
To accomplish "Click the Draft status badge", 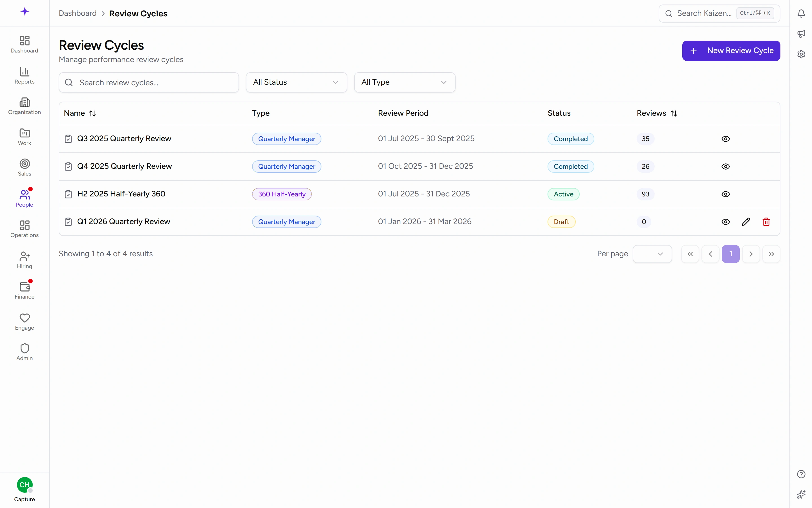I will (561, 222).
